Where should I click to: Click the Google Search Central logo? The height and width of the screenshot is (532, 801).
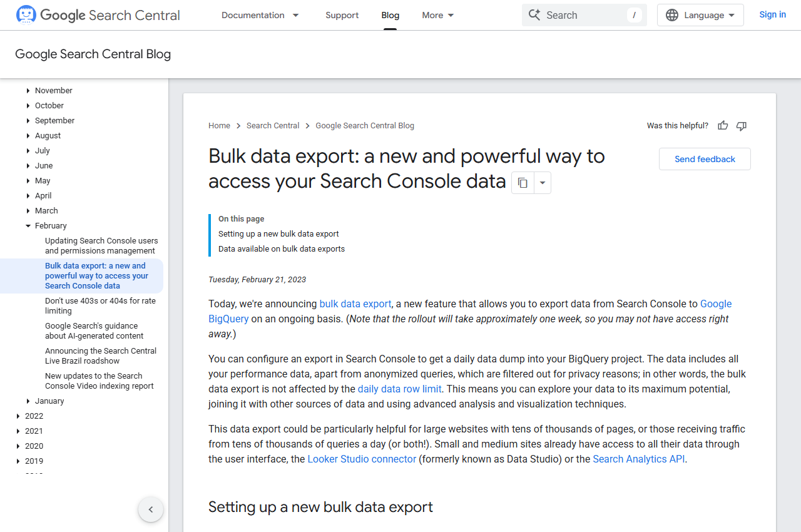pos(98,15)
